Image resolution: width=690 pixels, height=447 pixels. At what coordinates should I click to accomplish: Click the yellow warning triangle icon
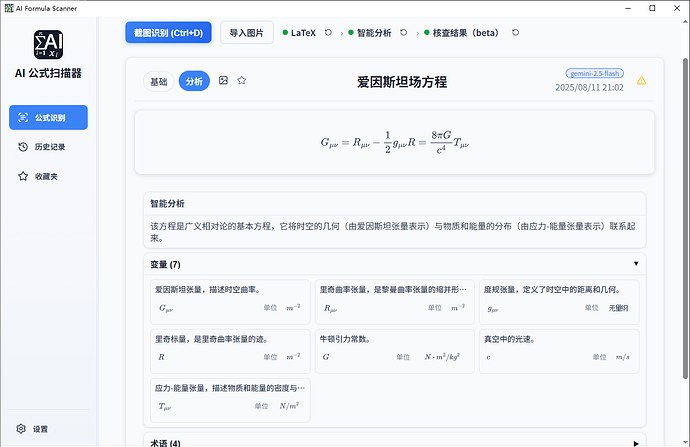pos(642,81)
